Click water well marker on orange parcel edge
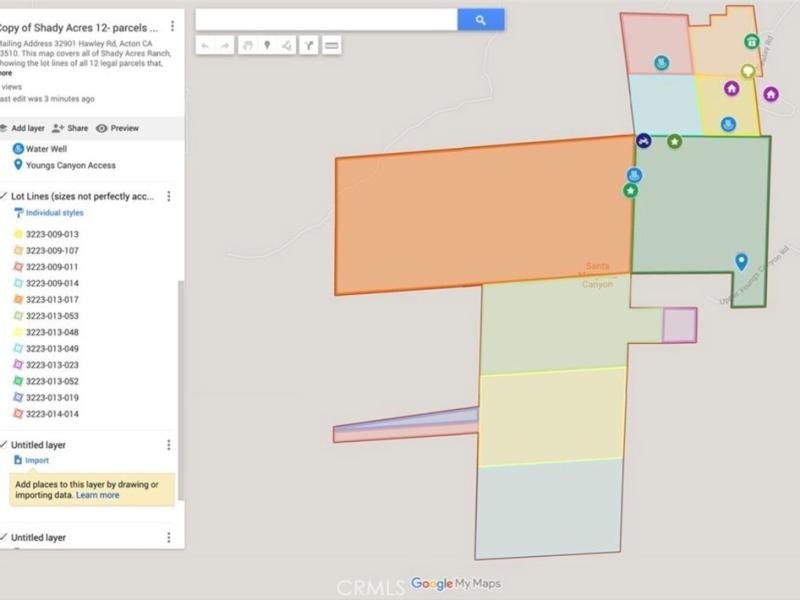The width and height of the screenshot is (800, 600). pos(634,175)
